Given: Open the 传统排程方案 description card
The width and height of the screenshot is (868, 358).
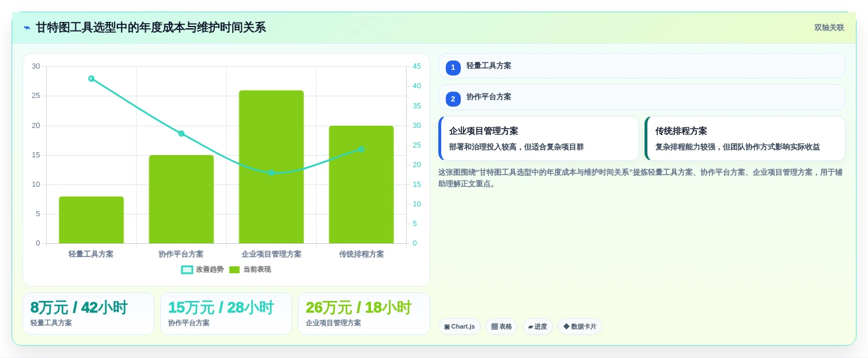Looking at the screenshot, I should [x=745, y=138].
